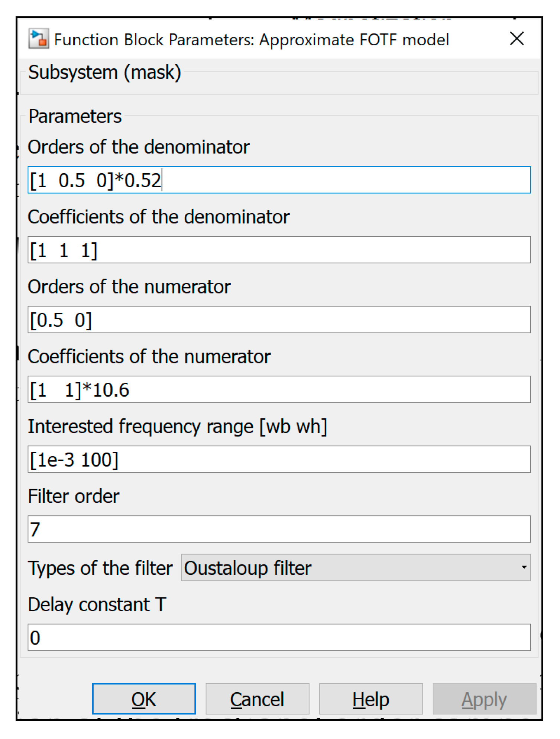Click the Orders of the denominator field
This screenshot has height=739, width=560.
click(279, 180)
